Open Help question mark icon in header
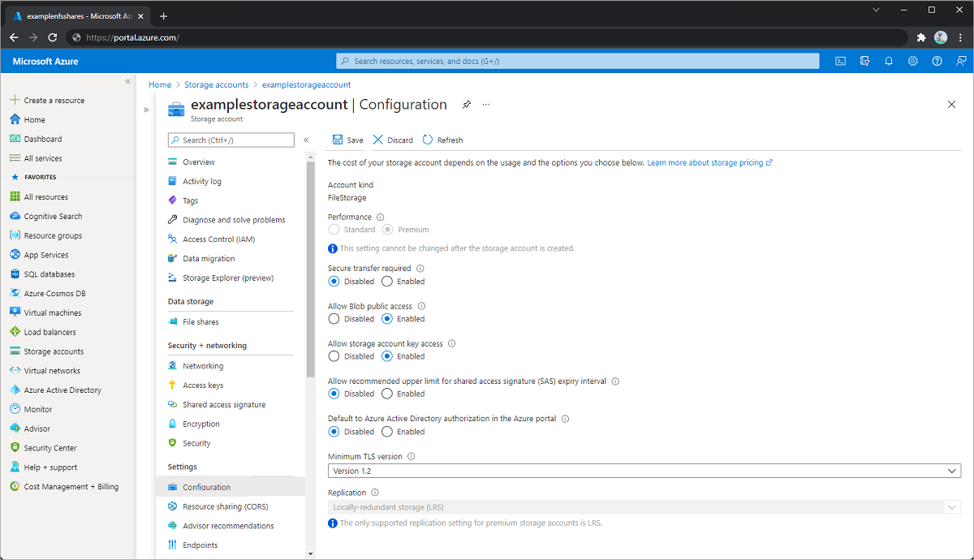The image size is (974, 560). [x=937, y=61]
